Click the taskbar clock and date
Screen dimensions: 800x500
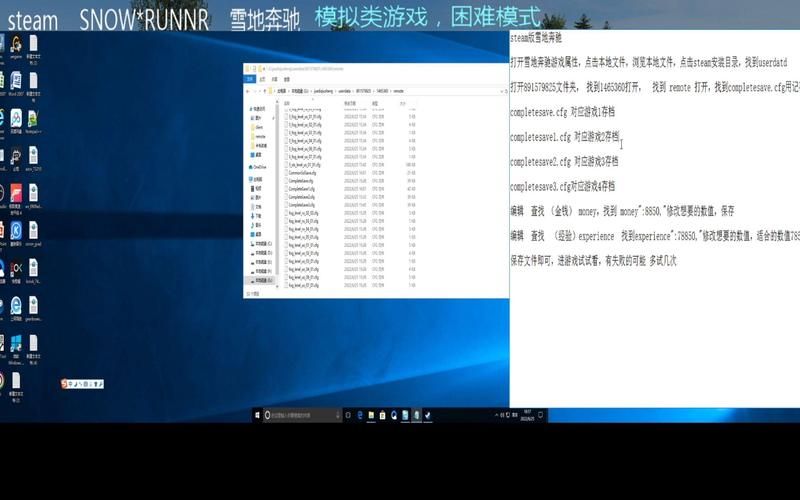point(528,415)
